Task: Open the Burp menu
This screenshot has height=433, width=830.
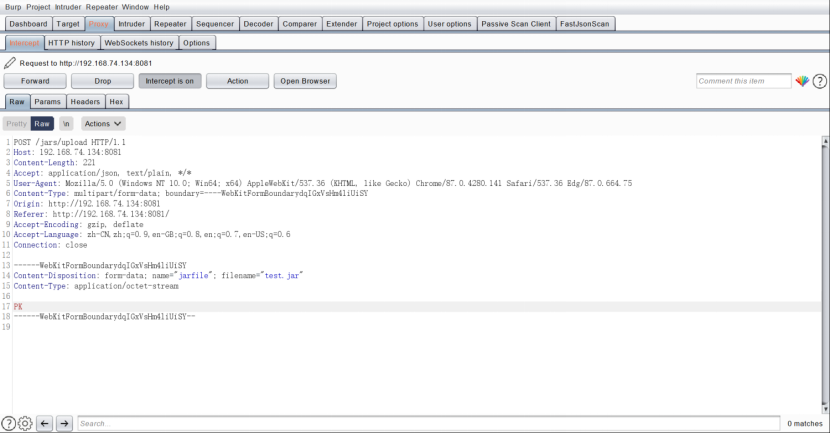Action: coord(13,7)
